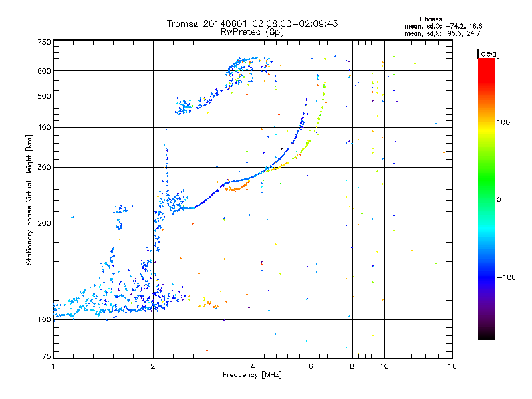Click the phase colorbar gradient
532x399 pixels.
click(487, 199)
